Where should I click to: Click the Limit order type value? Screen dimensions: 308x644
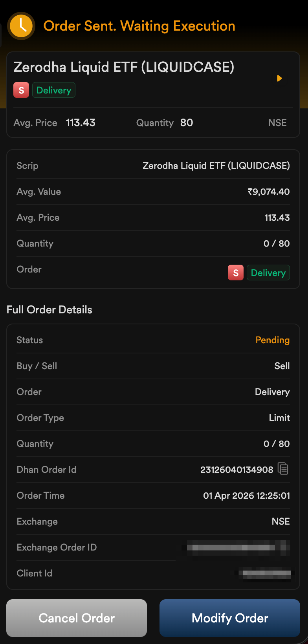[279, 418]
